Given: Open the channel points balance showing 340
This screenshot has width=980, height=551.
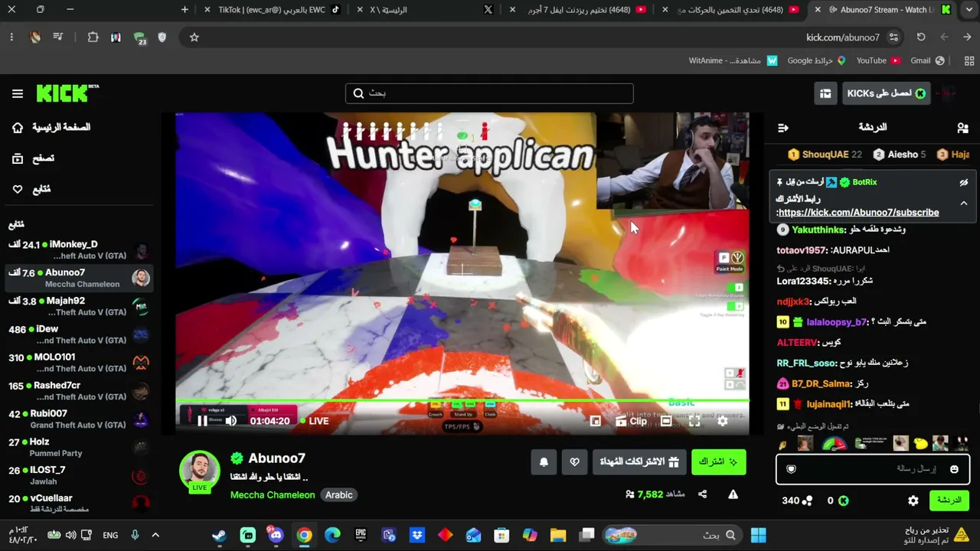Looking at the screenshot, I should click(797, 500).
